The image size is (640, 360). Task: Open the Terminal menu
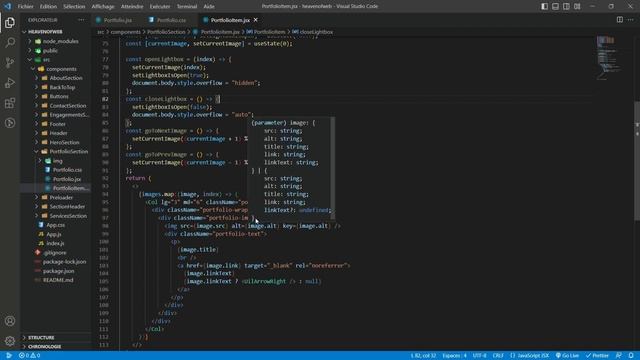187,6
